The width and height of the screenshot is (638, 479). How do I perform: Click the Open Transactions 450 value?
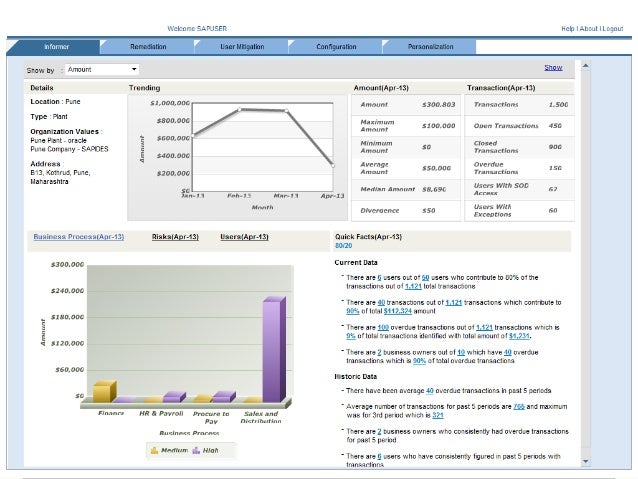(555, 126)
